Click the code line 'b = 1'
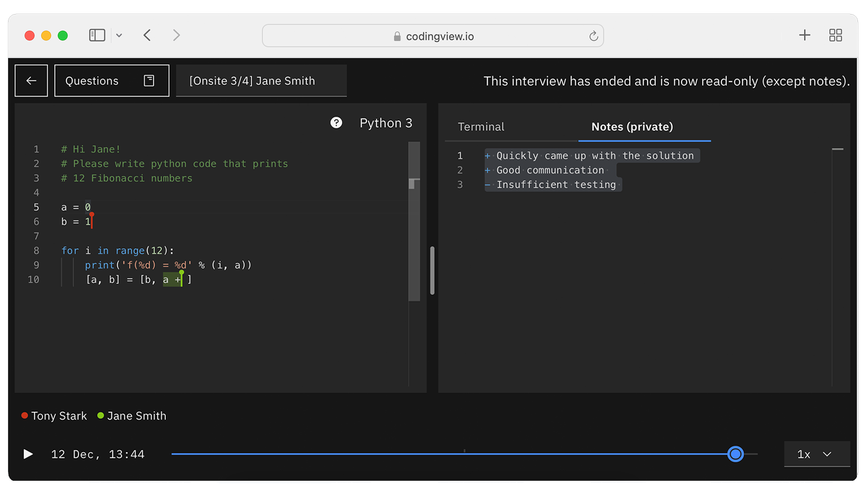Viewport: 868px width, 502px height. point(76,221)
